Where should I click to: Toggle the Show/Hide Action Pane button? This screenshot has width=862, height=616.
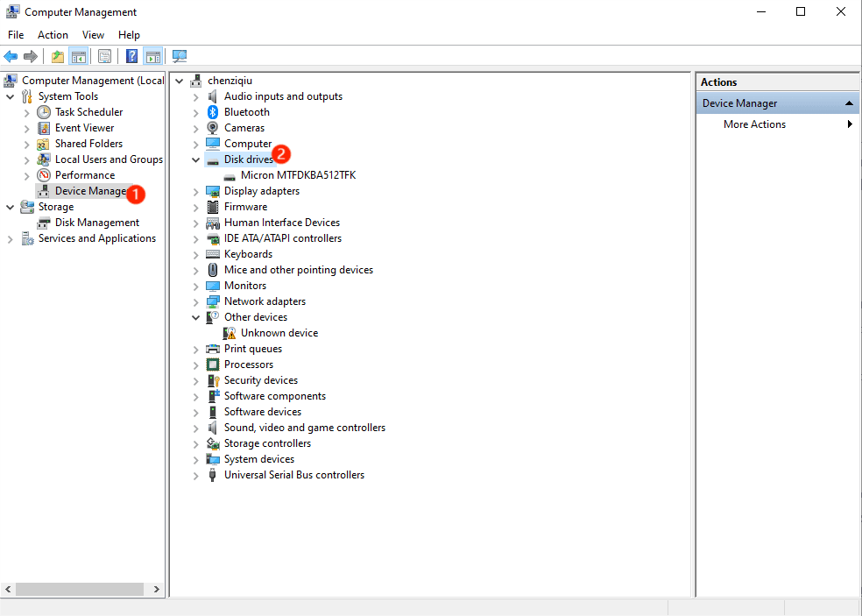153,57
